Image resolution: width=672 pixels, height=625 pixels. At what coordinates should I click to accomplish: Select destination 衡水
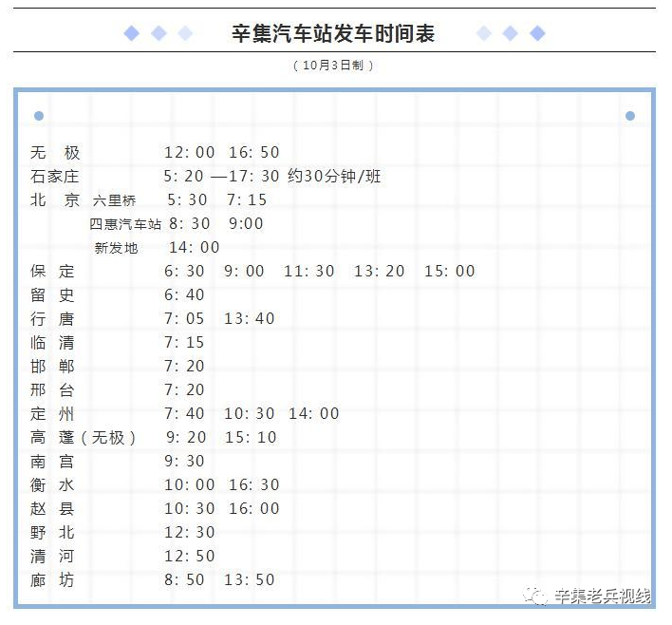[x=52, y=485]
